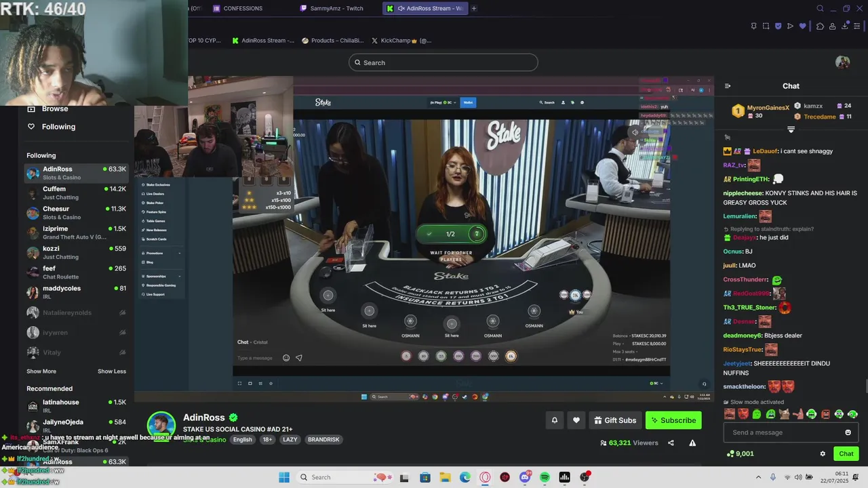
Task: Click Show More in following list
Action: (x=41, y=371)
